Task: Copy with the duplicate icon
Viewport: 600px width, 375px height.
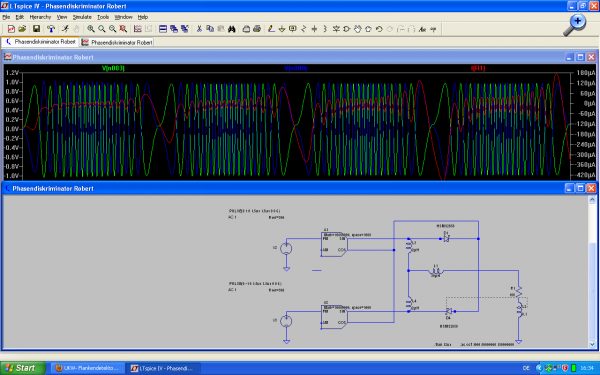Action: (210, 29)
